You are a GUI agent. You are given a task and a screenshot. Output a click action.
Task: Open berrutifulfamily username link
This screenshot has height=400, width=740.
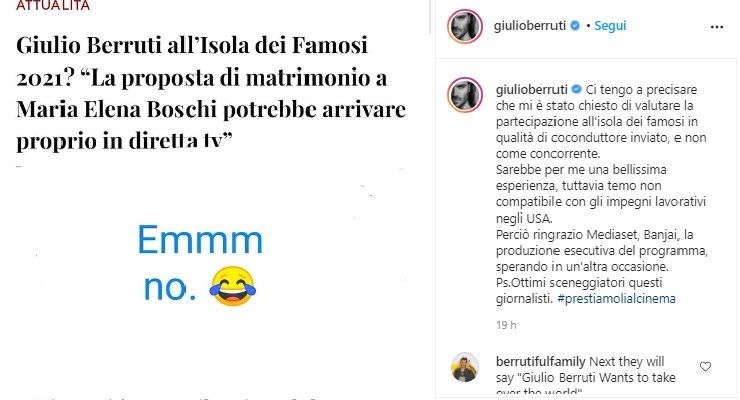[540, 361]
